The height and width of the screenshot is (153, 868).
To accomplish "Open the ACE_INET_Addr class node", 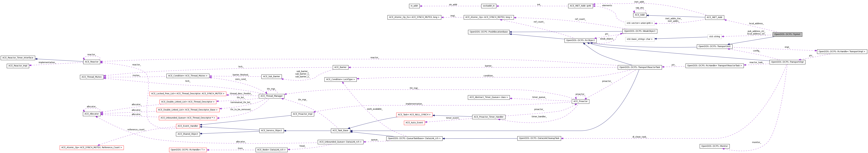I will point(714,17).
